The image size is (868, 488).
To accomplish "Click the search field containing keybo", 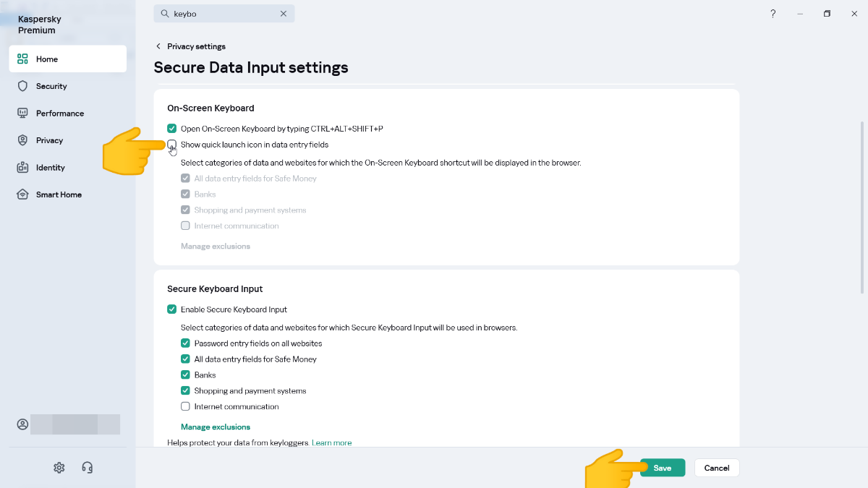I will tap(221, 14).
